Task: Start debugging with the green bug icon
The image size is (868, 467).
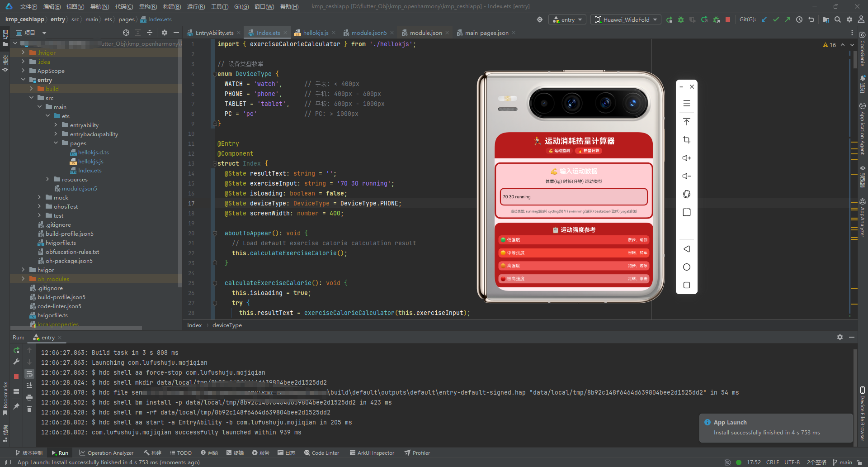Action: click(x=681, y=19)
